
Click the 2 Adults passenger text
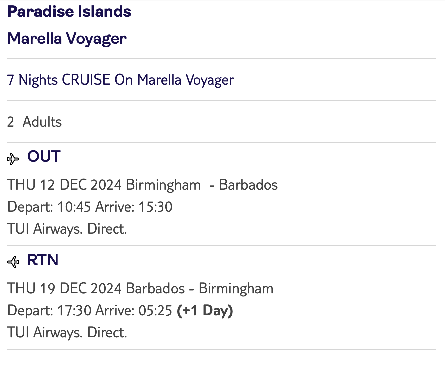(34, 122)
